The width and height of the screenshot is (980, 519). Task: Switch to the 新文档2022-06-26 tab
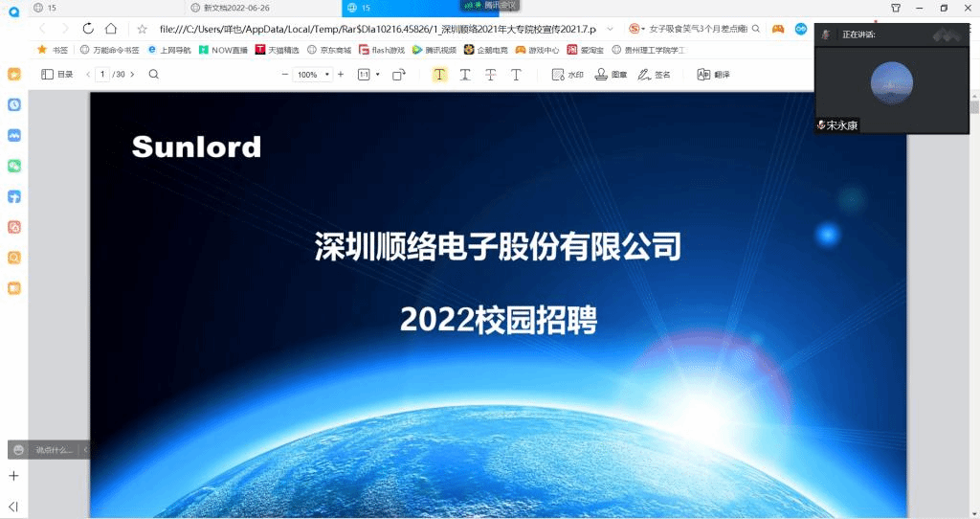(236, 8)
